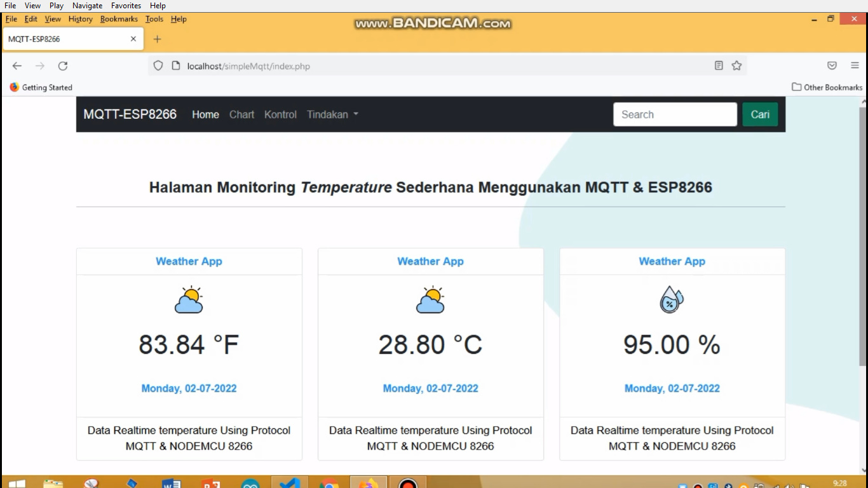Viewport: 868px width, 488px height.
Task: Click the cloud-and-sun icon on the Fahrenheit card
Action: 189,299
